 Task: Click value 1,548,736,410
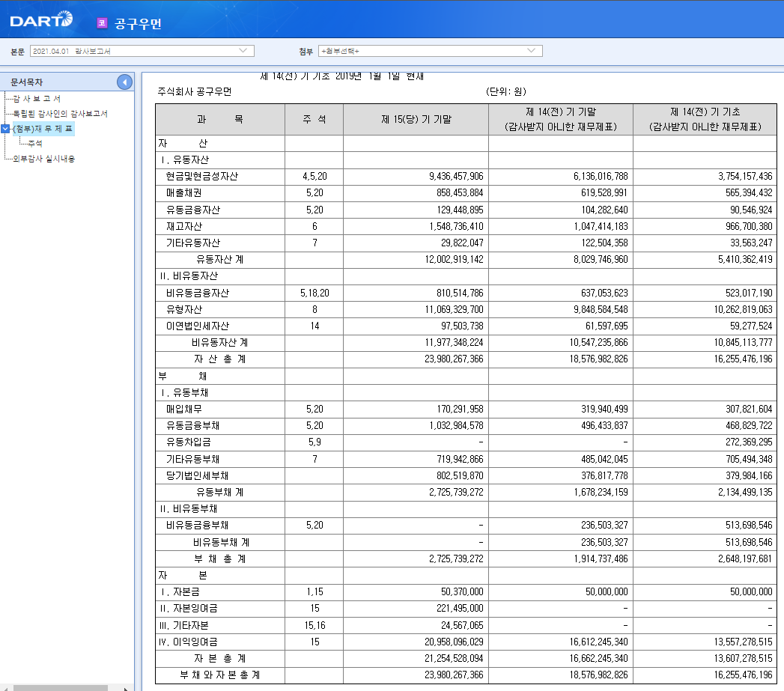pyautogui.click(x=456, y=227)
